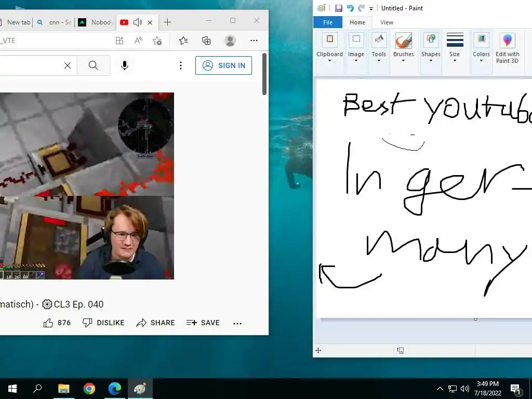Click the Tools icon in Paint ribbon
This screenshot has height=399, width=532.
tap(379, 39)
